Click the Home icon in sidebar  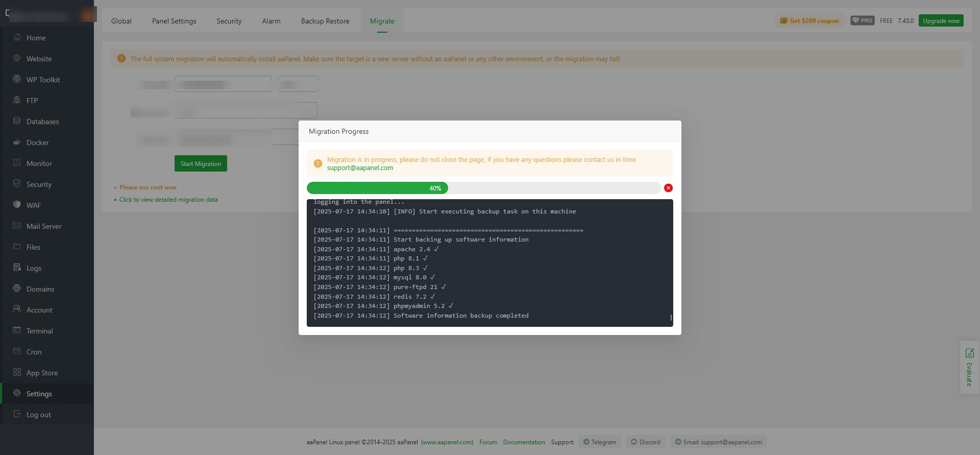tap(17, 37)
